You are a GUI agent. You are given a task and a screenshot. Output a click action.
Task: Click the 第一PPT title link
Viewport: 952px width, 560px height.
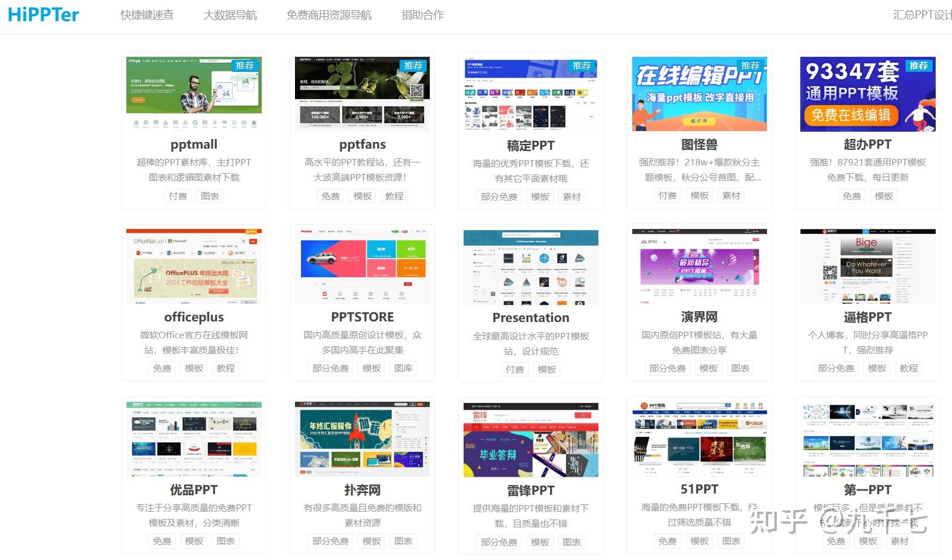click(868, 490)
